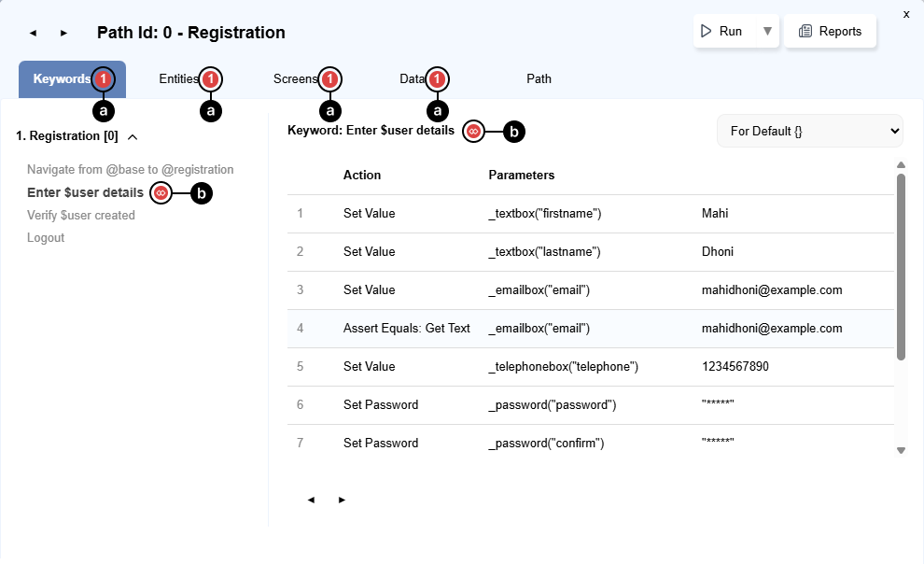Click the red badge on Data tab
The image size is (924, 564).
coord(437,79)
